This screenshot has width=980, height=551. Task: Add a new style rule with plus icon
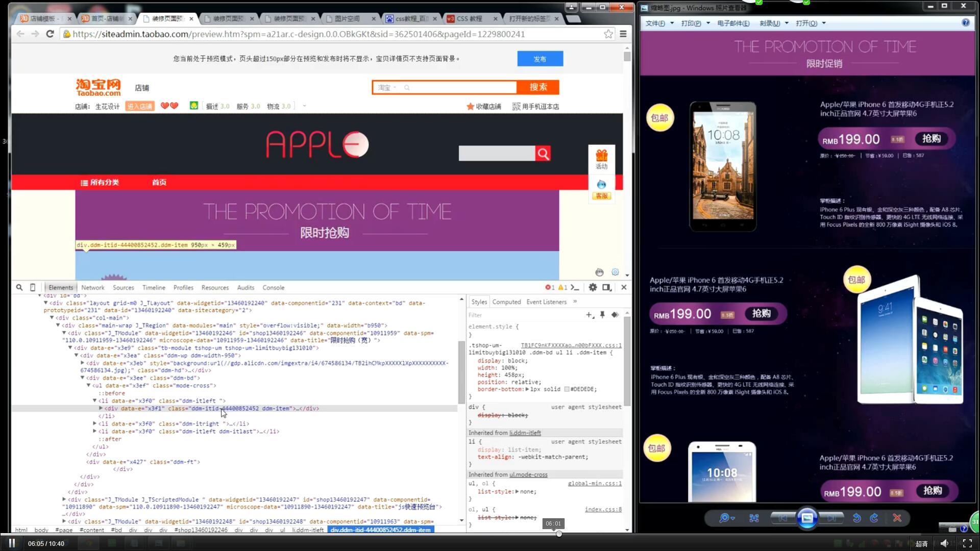click(x=590, y=315)
